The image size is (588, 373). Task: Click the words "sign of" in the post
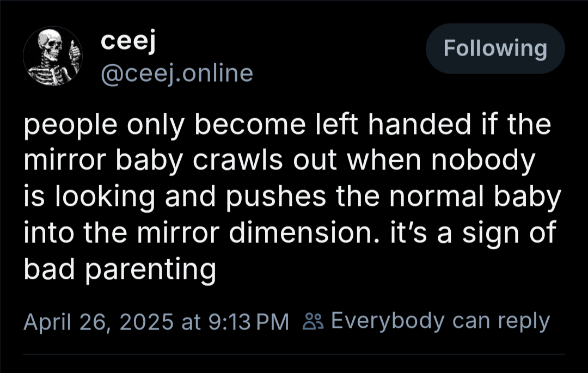tap(512, 233)
